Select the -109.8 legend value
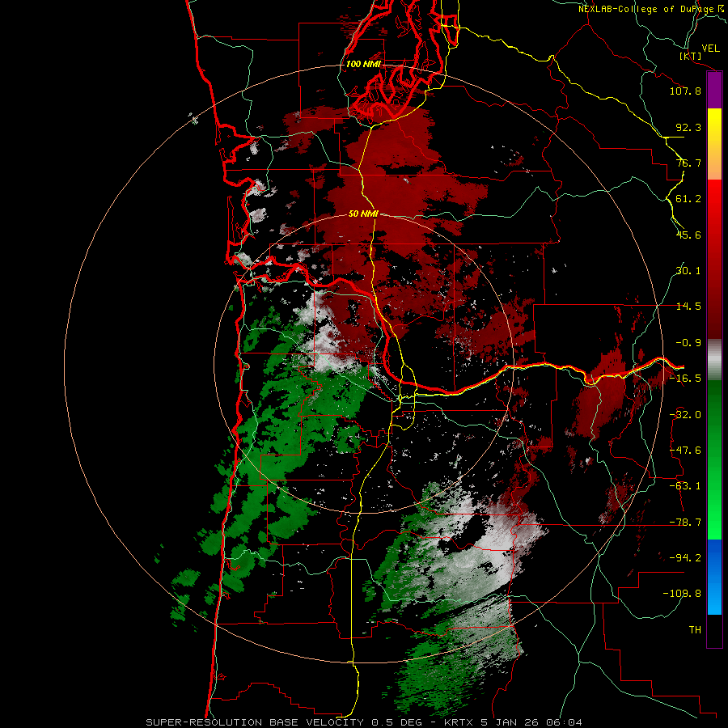The width and height of the screenshot is (728, 728). point(682,594)
